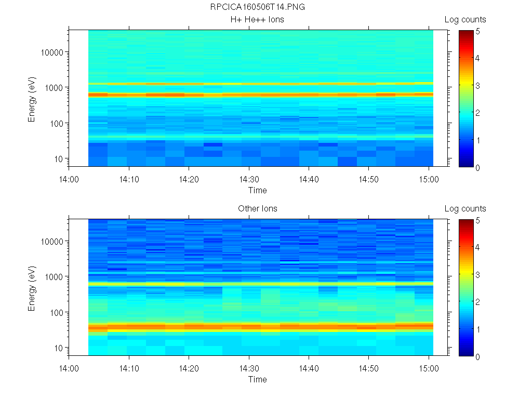Click the 14:10 tick label on Other Ions plot

pyautogui.click(x=129, y=368)
